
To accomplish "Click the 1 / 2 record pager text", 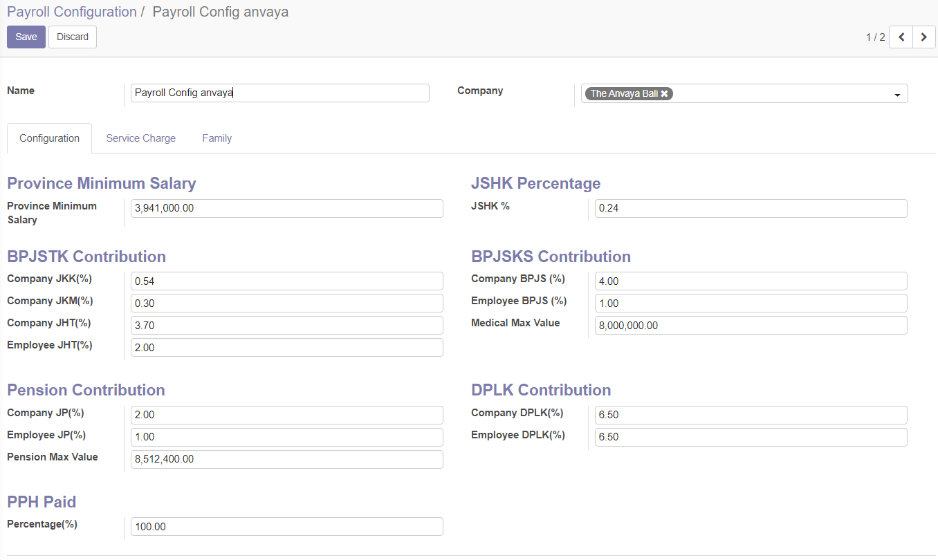I will pyautogui.click(x=875, y=37).
